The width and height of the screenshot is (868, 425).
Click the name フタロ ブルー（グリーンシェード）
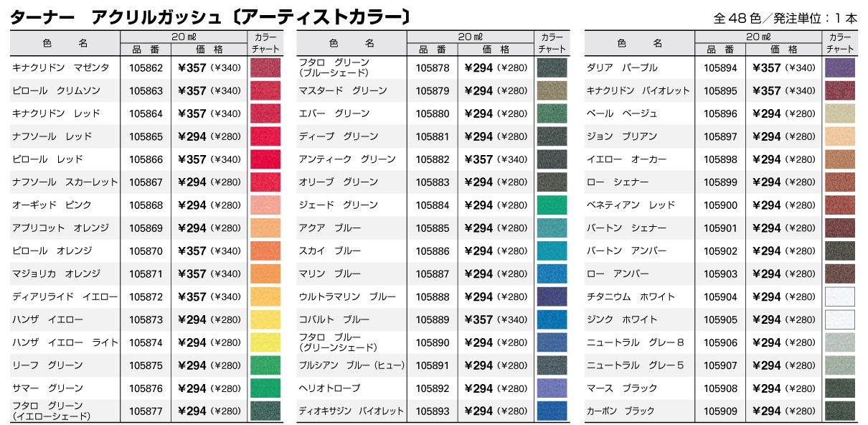click(338, 342)
